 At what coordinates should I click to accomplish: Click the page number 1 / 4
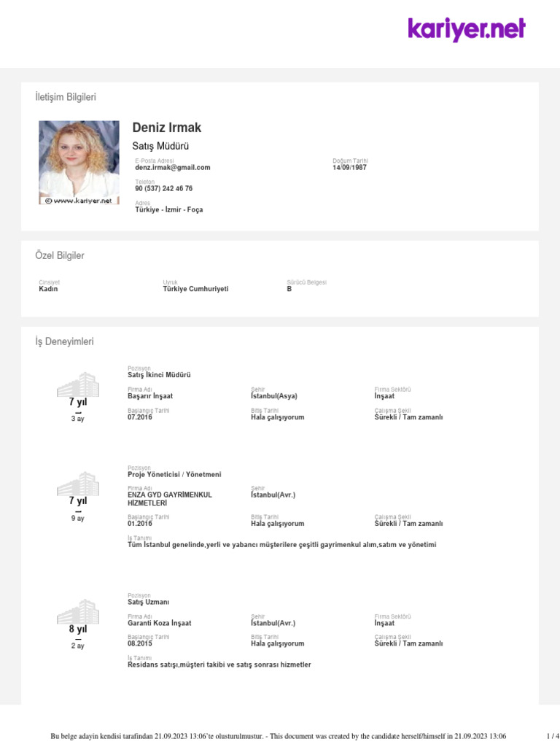tap(553, 736)
